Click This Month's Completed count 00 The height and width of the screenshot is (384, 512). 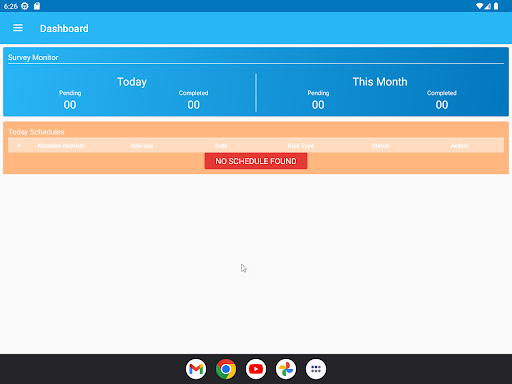coord(442,105)
